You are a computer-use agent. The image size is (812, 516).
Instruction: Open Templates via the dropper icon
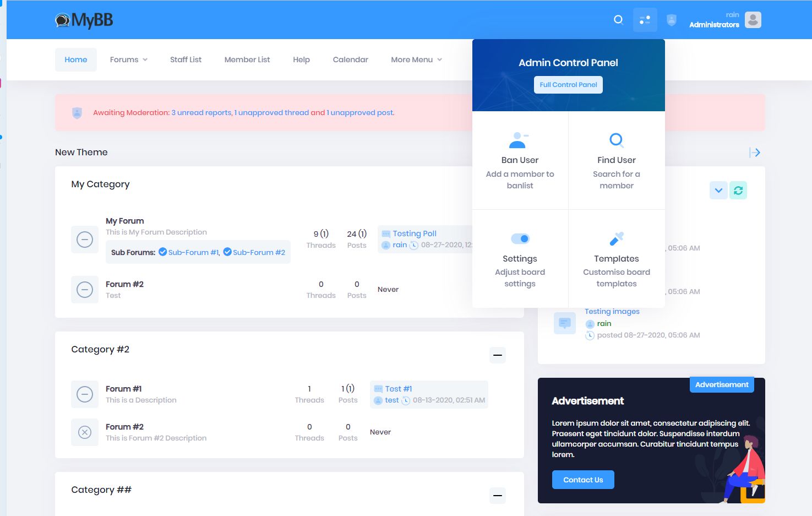[x=616, y=239]
